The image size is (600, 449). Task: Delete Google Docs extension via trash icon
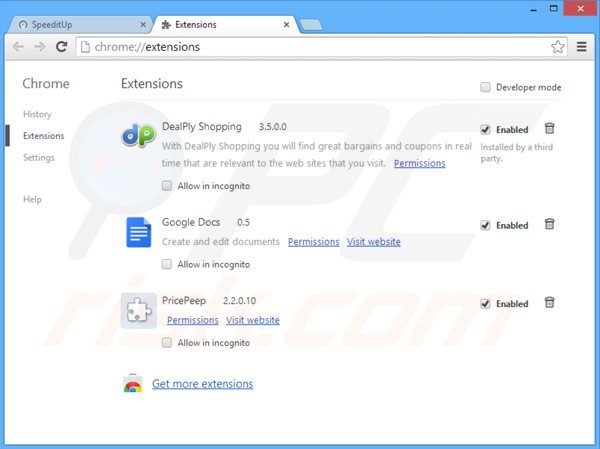[549, 224]
